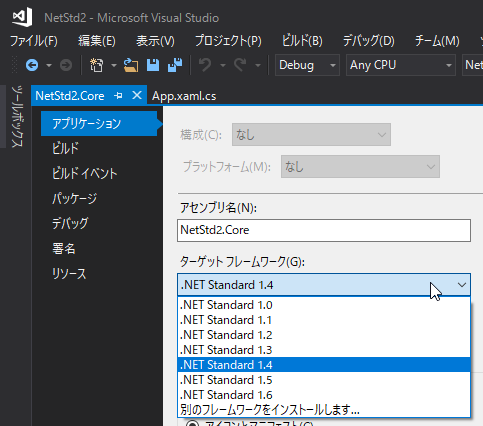This screenshot has height=426, width=483.
Task: Close the NetStd2.Core tab
Action: pos(137,96)
